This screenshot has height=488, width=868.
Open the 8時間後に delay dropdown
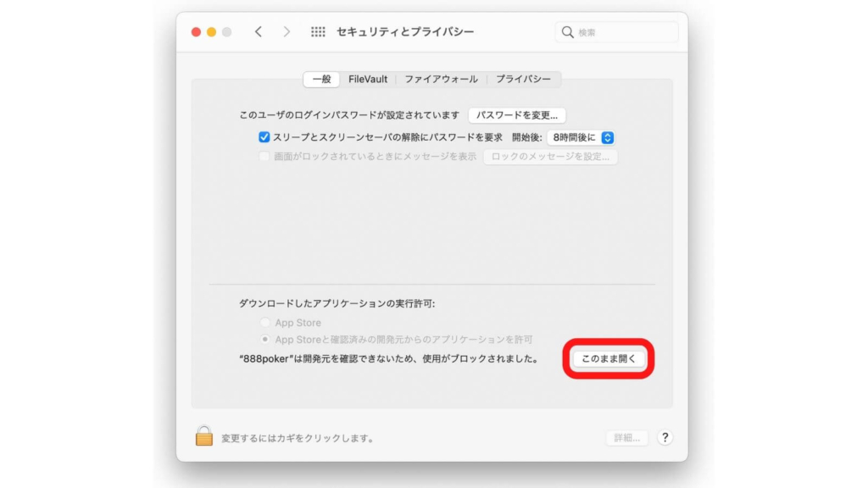coord(581,137)
